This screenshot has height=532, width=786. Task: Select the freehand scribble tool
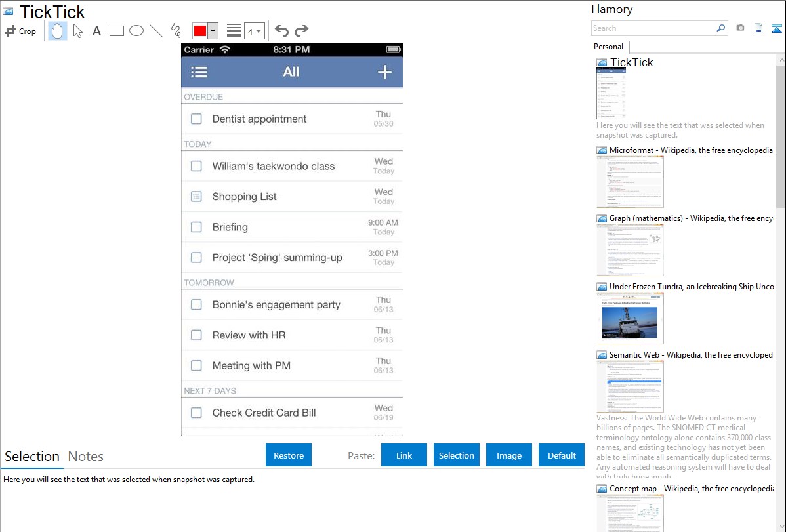click(x=176, y=31)
